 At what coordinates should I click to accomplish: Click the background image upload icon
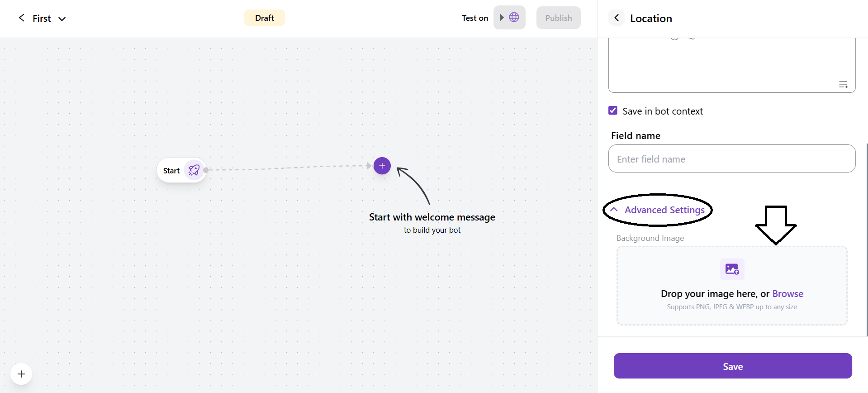pos(732,269)
